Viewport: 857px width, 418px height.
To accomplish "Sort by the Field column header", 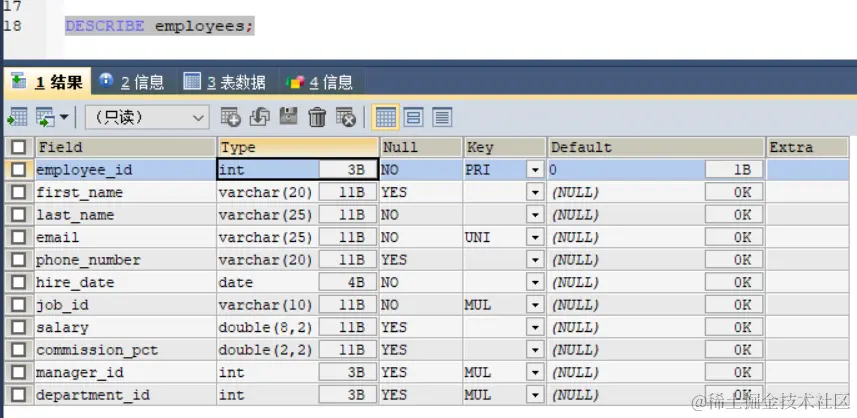I will coord(126,147).
